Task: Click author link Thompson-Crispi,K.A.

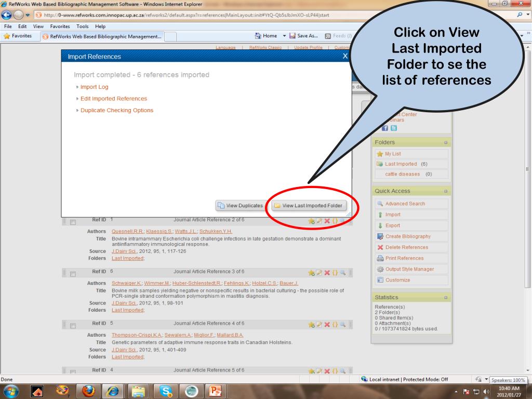Action: point(137,335)
